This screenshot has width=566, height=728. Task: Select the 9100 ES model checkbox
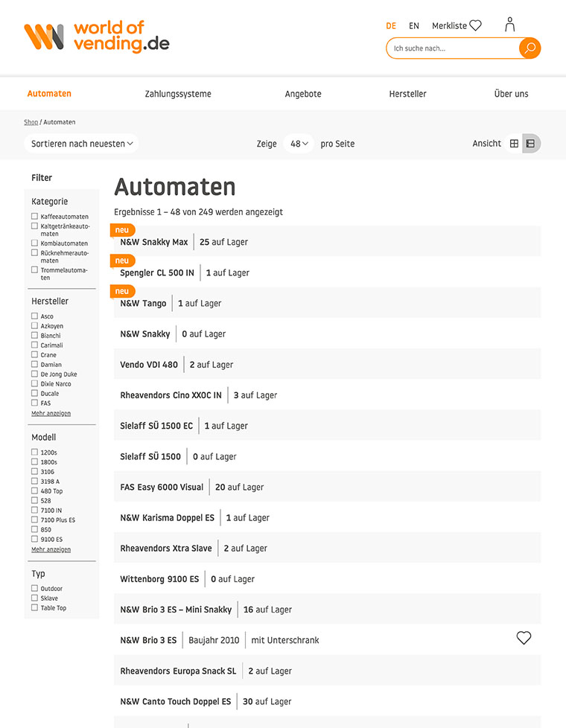(x=35, y=539)
